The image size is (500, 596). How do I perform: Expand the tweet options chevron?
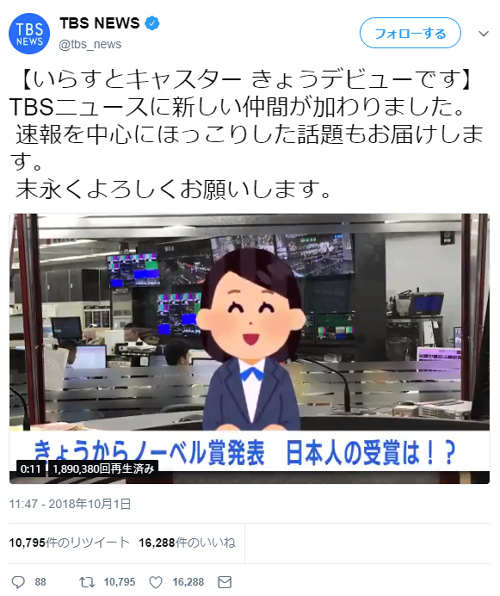click(x=483, y=33)
